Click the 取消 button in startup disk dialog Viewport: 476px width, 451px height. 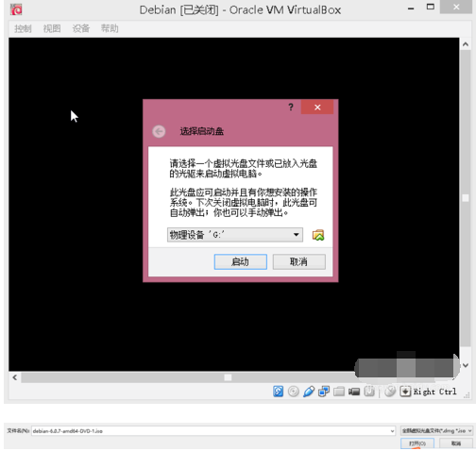(298, 261)
